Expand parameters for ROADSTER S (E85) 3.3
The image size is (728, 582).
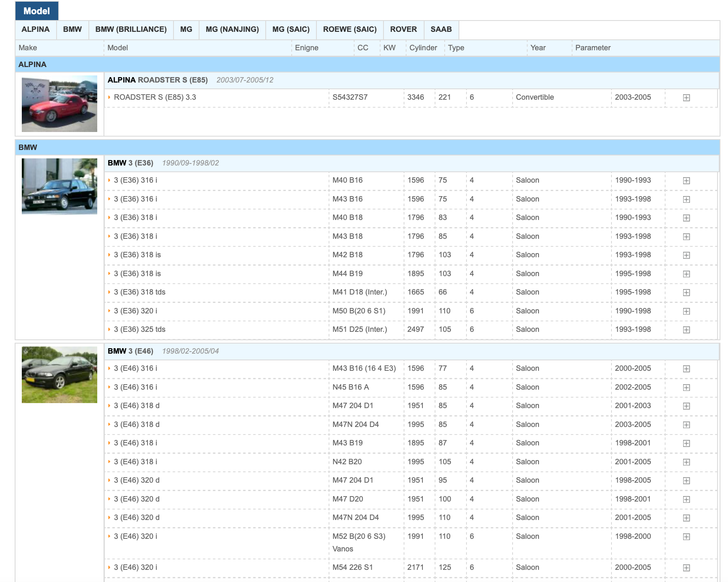[x=686, y=98]
